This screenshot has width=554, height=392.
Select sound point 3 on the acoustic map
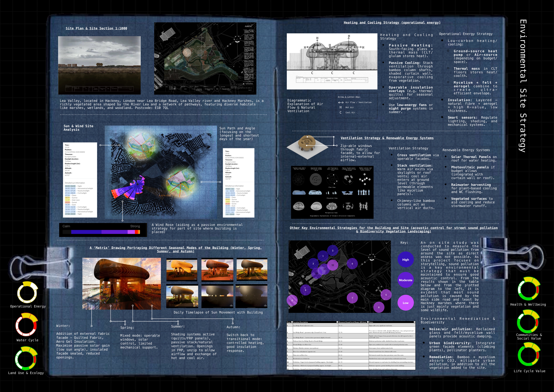coord(313,264)
